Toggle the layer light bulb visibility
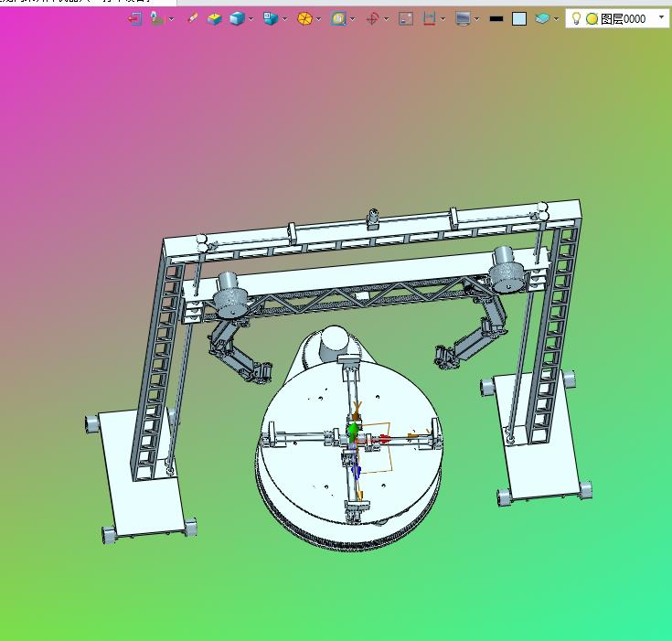672x641 pixels. pos(576,18)
